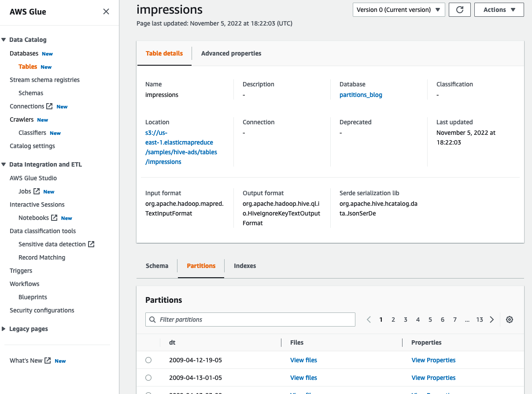Open Notebooks in the sidebar
Viewport: 532px width, 394px height.
tap(33, 218)
